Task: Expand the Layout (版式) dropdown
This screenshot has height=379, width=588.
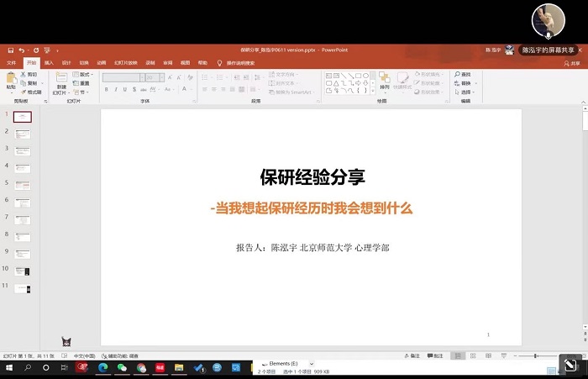Action: tap(84, 75)
